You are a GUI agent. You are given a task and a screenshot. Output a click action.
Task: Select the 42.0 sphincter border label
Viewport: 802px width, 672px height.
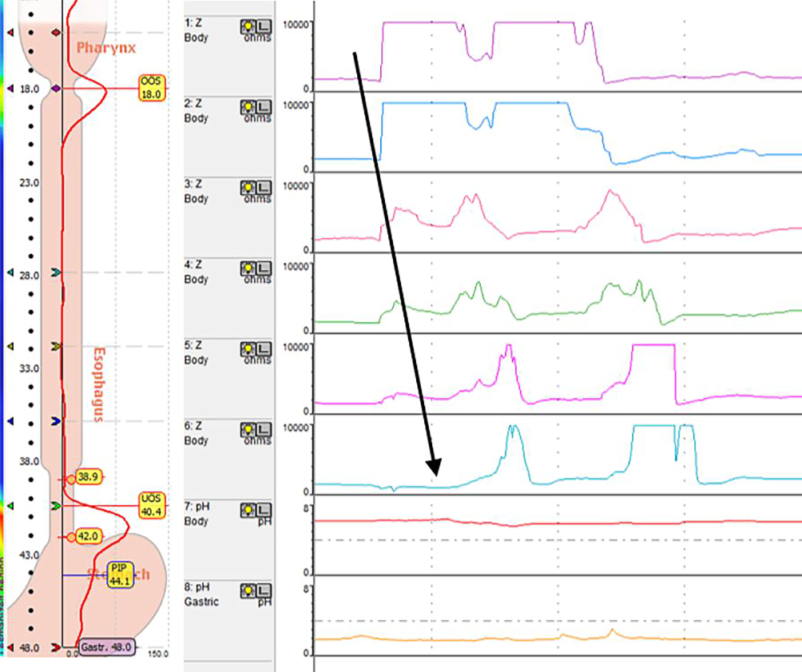88,536
